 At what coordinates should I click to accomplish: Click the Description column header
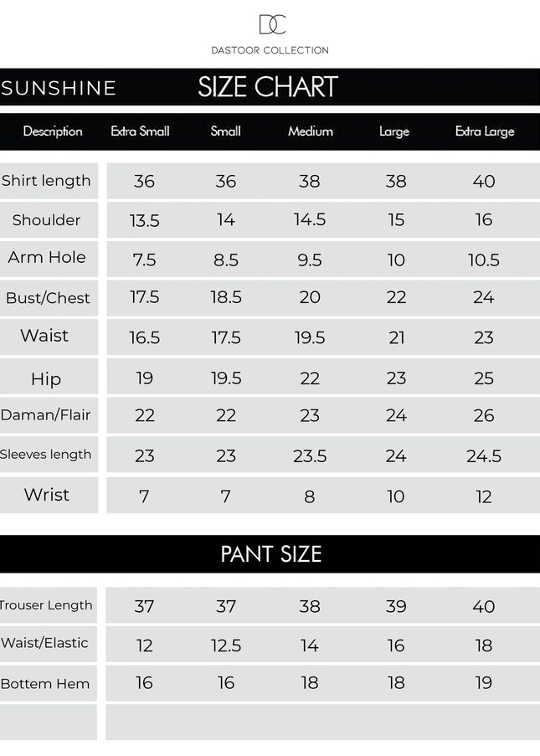[x=53, y=131]
